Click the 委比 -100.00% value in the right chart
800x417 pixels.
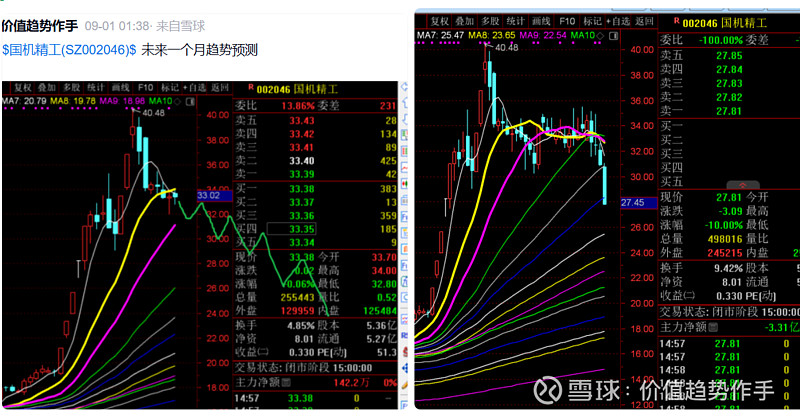coord(723,40)
